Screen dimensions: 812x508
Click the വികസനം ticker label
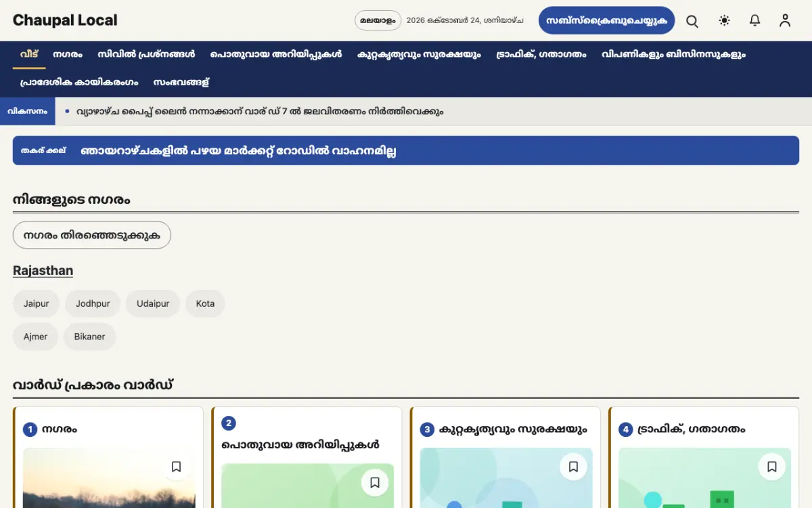pyautogui.click(x=28, y=111)
